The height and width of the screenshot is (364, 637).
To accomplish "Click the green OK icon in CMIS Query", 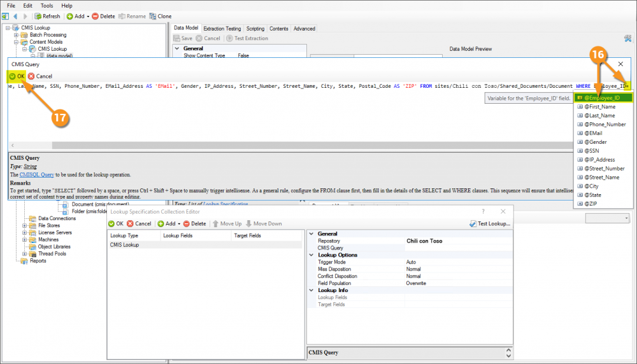I will 13,76.
